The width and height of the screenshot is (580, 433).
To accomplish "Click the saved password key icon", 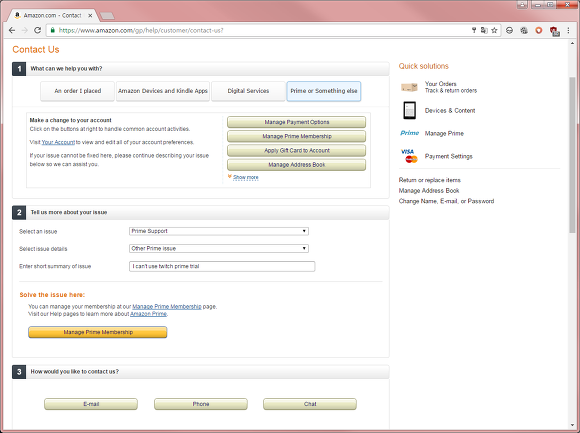I will 474,30.
